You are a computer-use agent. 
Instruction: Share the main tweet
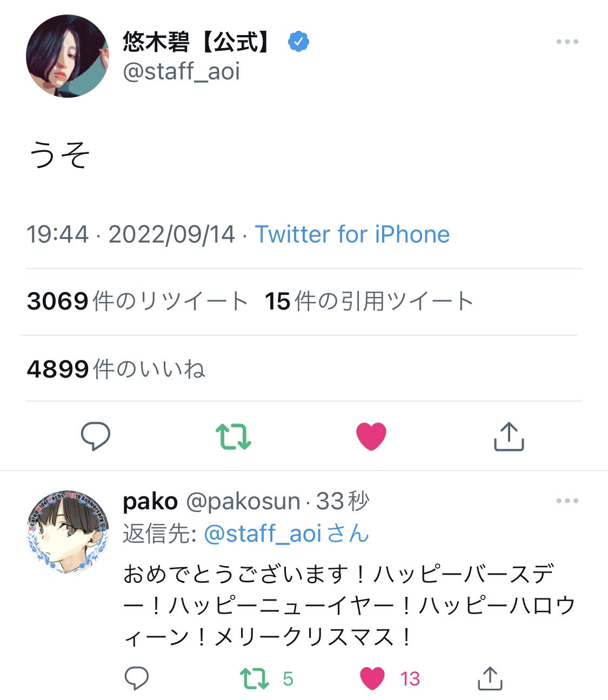click(x=509, y=436)
